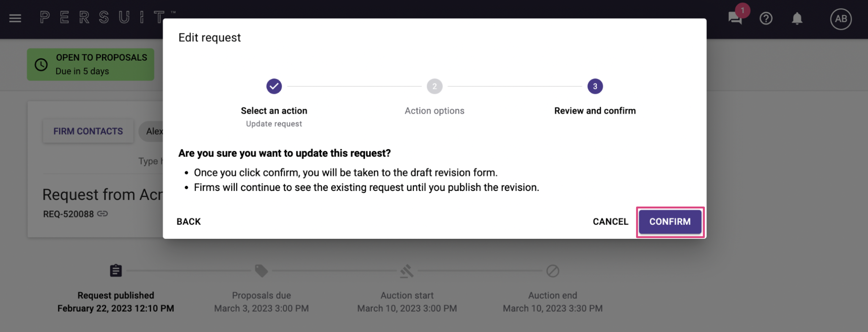
Task: Go back to the previous step
Action: 189,221
